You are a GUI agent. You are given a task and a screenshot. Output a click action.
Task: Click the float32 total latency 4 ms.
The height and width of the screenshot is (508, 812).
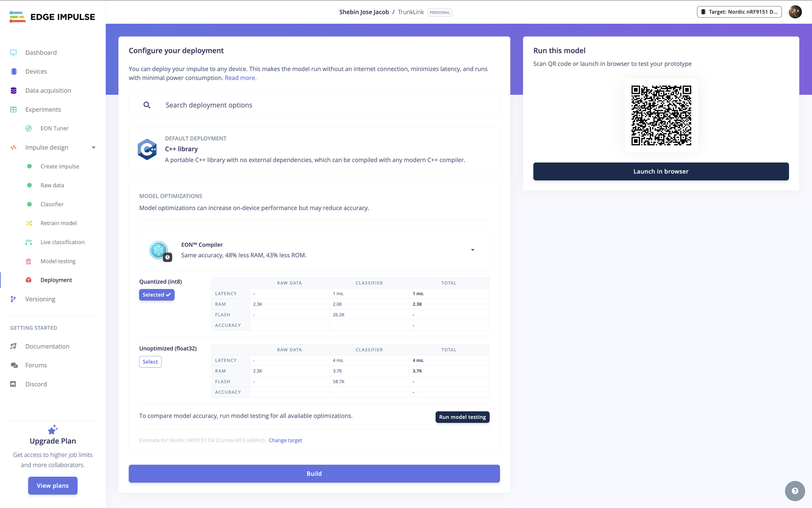click(x=418, y=360)
